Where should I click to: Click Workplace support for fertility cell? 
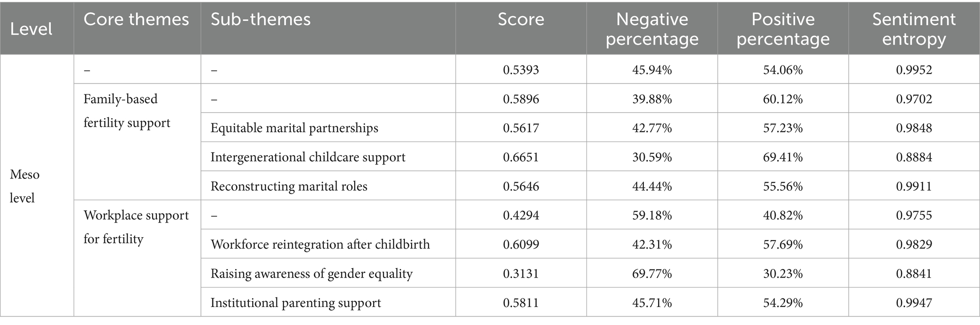(x=136, y=227)
